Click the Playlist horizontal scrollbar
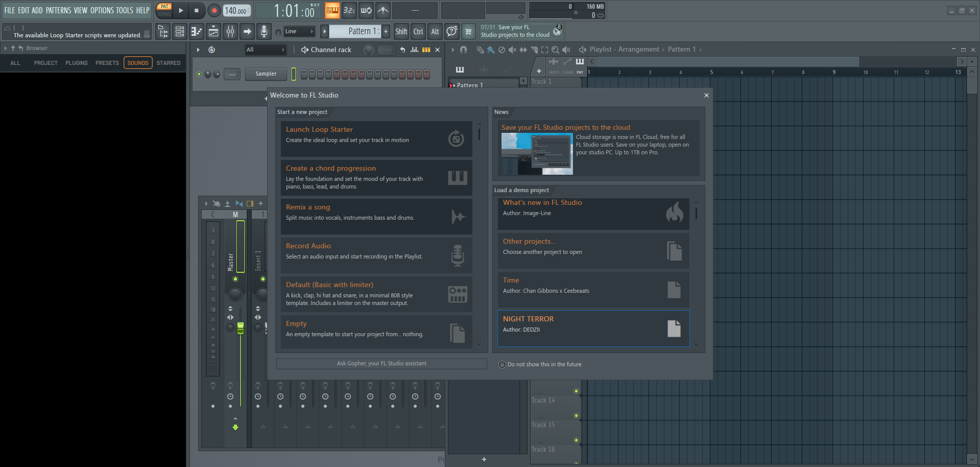The height and width of the screenshot is (467, 980). (728, 62)
